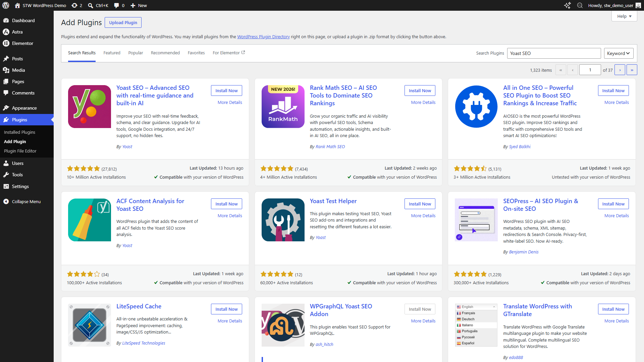Open the Favorites tab
644x362 pixels.
click(x=196, y=53)
